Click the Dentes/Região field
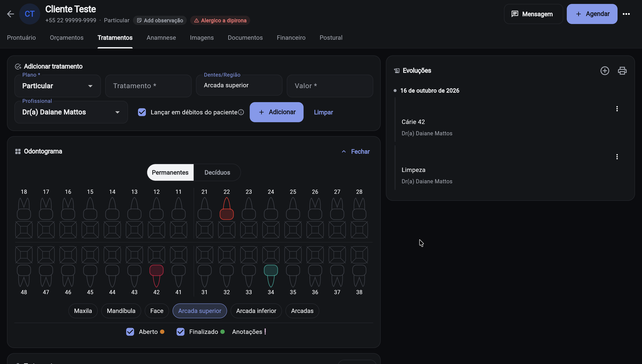This screenshot has width=642, height=364. 239,85
